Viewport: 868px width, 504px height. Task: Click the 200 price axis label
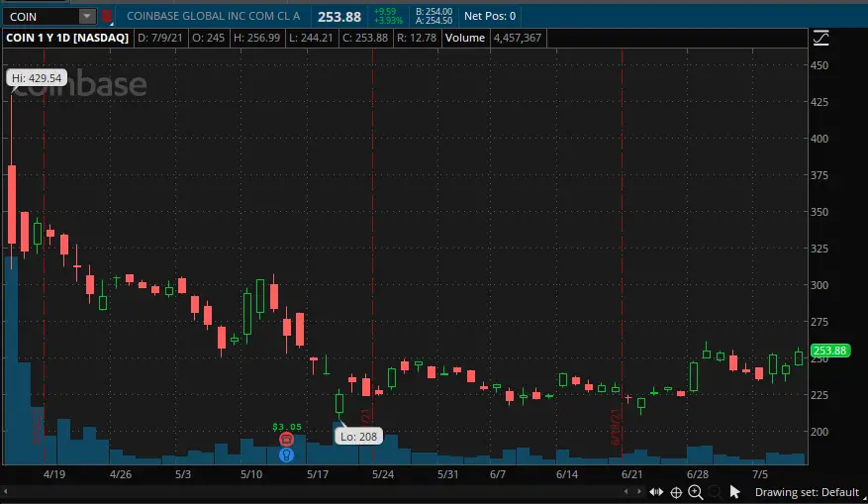820,432
